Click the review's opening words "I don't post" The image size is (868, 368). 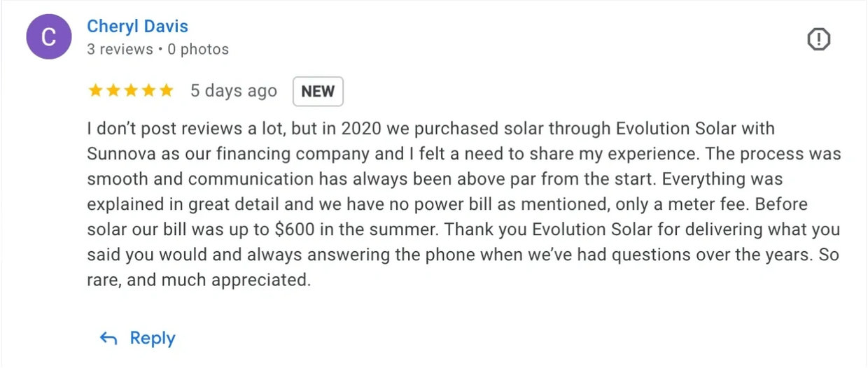(125, 129)
